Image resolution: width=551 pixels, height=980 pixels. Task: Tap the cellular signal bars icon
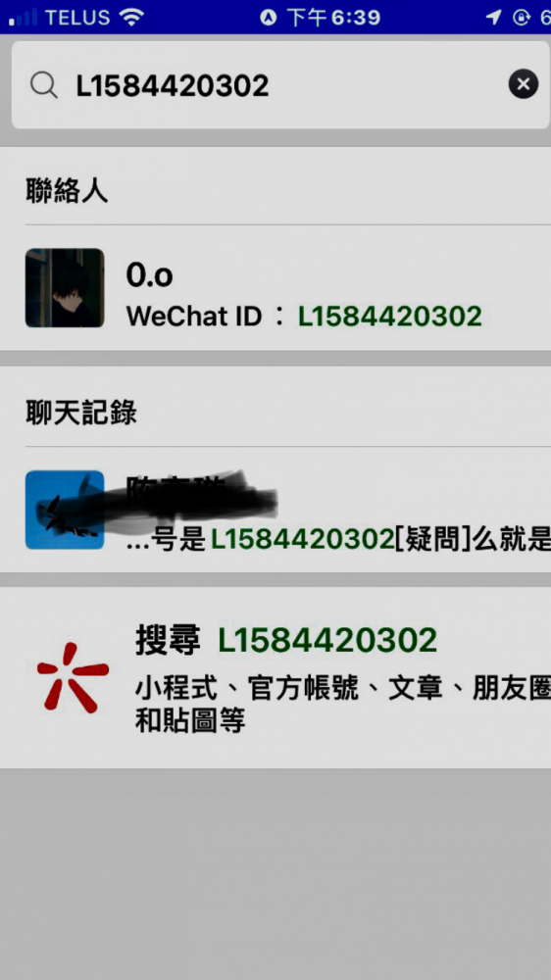point(23,18)
